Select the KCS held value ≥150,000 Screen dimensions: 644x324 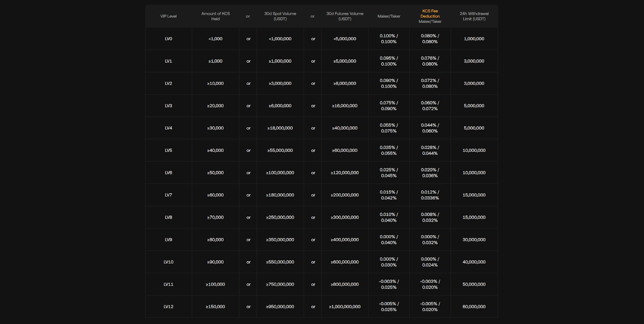point(215,307)
